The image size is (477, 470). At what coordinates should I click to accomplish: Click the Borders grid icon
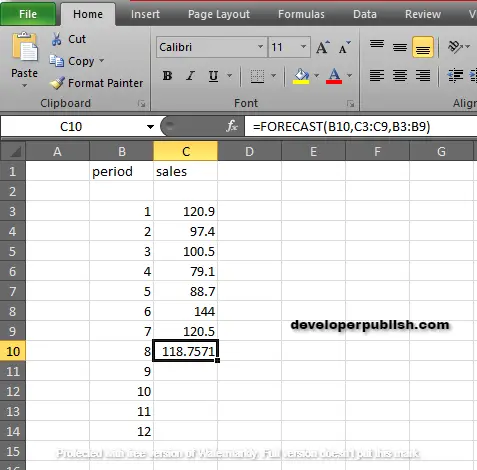coord(257,76)
